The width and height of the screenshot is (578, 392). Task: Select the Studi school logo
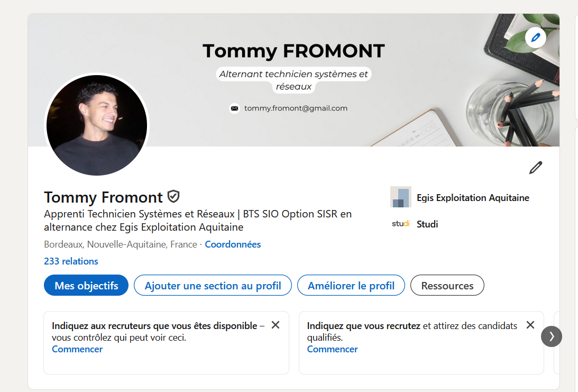(x=401, y=224)
